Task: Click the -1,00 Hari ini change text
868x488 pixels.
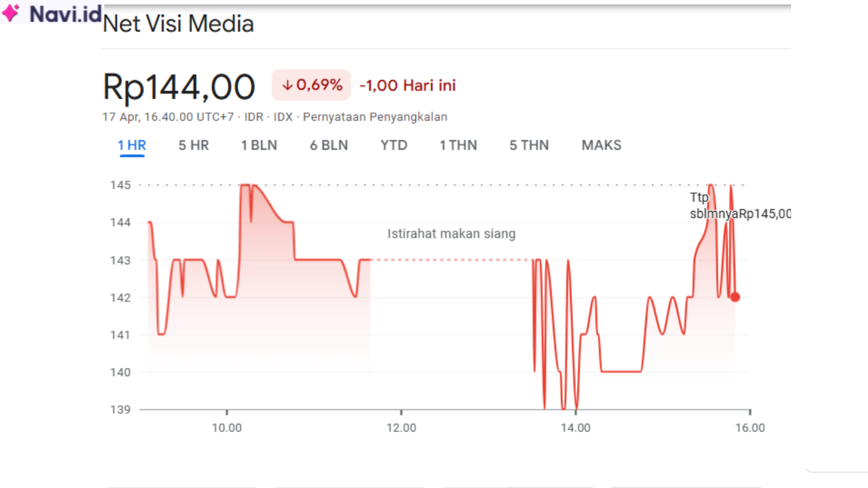Action: [407, 85]
